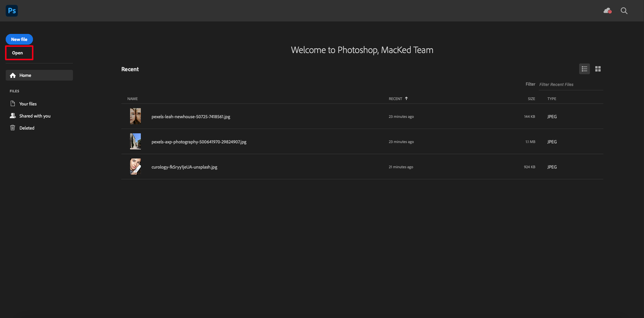The width and height of the screenshot is (644, 318).
Task: Click the 1.1 MB size value
Action: point(530,142)
